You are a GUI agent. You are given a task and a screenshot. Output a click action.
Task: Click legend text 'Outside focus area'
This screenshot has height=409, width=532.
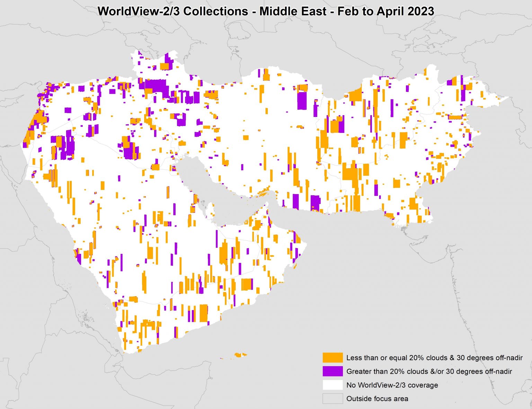click(377, 399)
